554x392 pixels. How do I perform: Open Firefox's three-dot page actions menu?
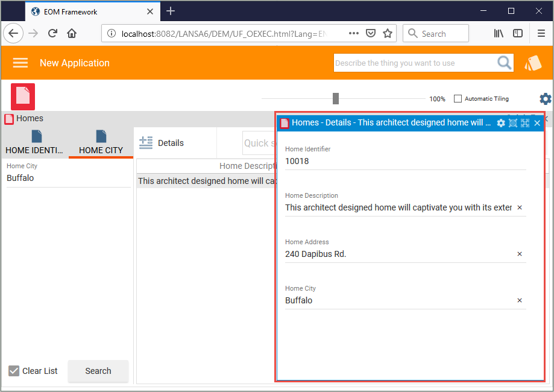pos(353,33)
